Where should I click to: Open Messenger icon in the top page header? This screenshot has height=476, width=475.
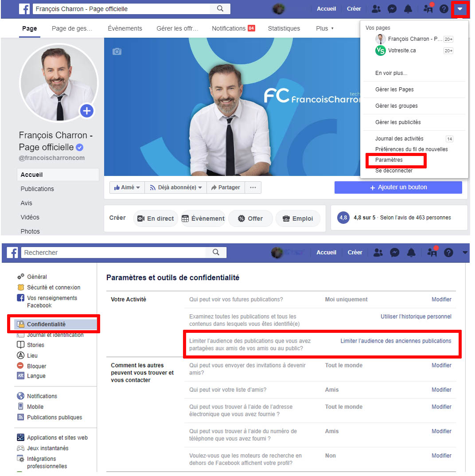pos(392,9)
